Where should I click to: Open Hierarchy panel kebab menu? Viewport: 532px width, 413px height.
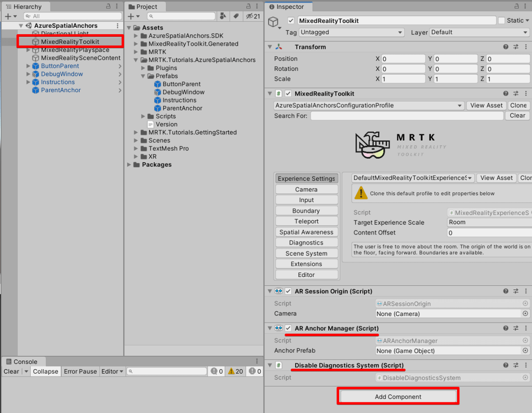[x=117, y=7]
